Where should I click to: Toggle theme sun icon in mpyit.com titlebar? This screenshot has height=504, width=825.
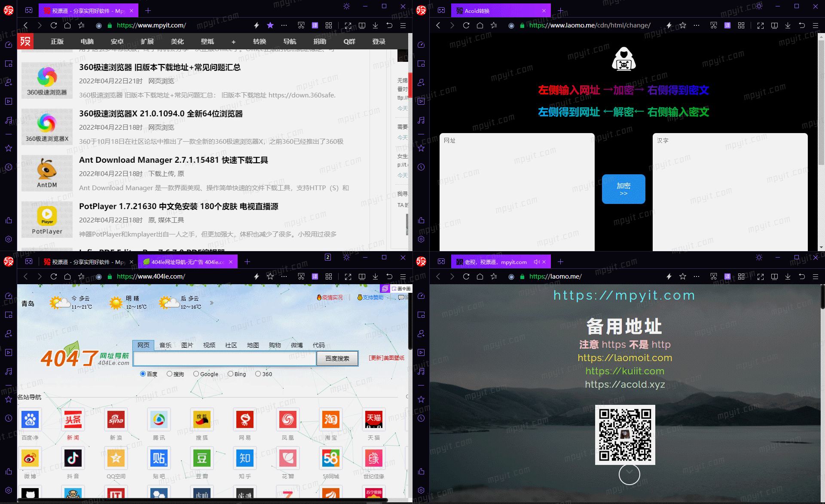[347, 6]
